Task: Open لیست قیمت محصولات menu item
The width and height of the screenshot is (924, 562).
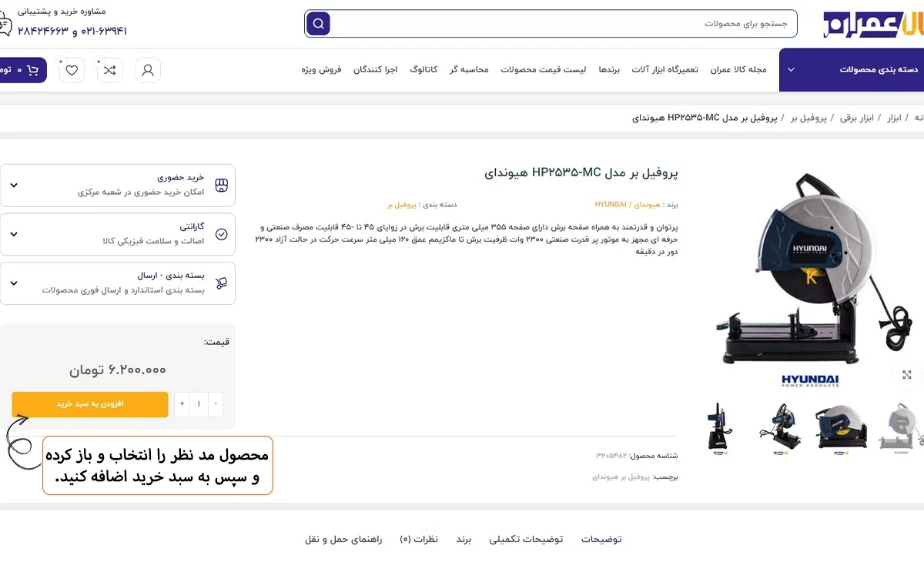Action: pos(544,69)
